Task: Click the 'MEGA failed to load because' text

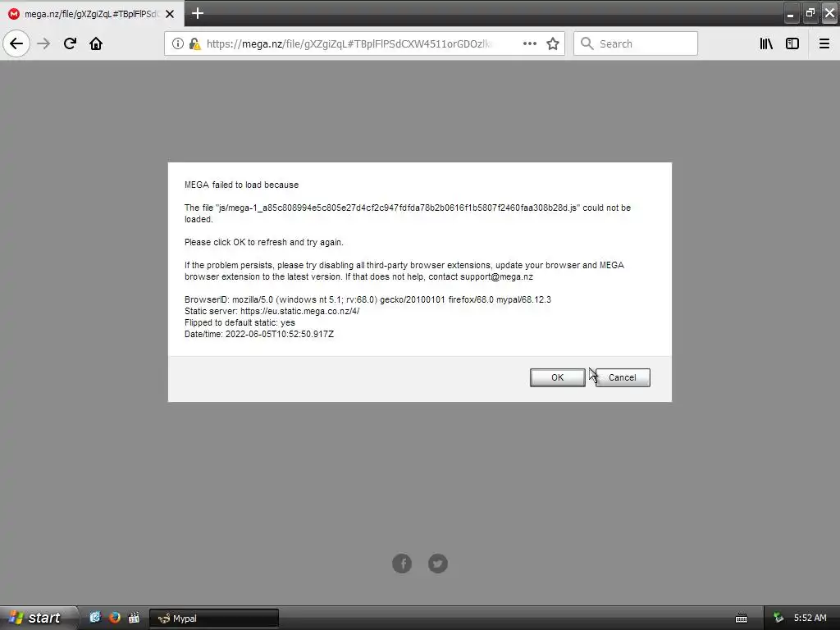Action: [x=242, y=185]
